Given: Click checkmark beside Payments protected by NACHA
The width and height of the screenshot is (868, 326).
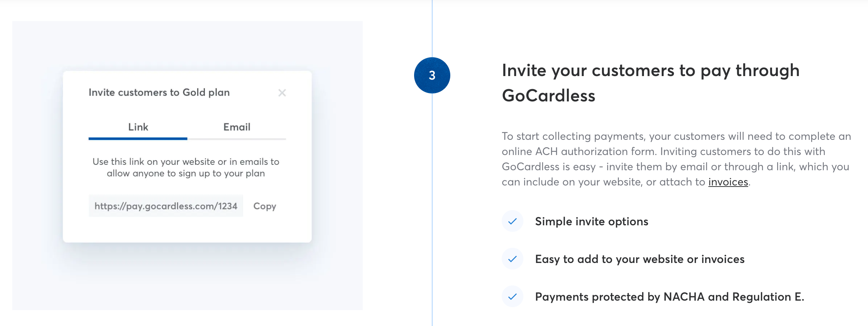Looking at the screenshot, I should (x=512, y=297).
